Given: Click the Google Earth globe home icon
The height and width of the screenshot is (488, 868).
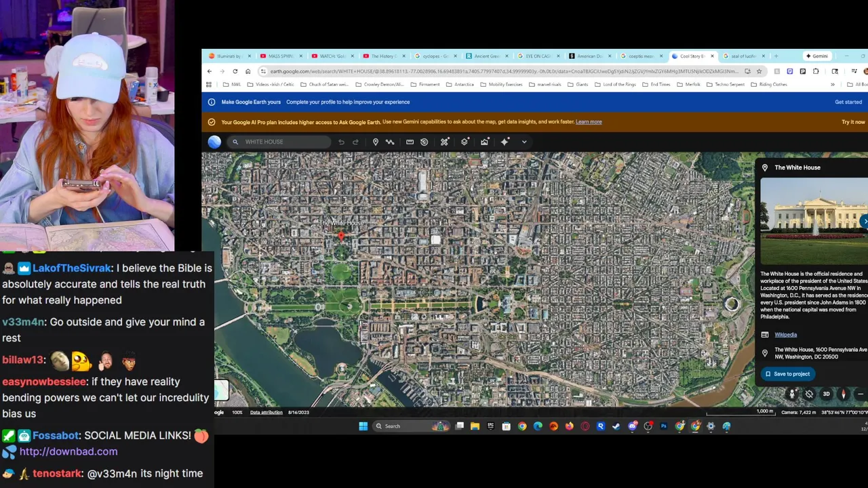Looking at the screenshot, I should 214,142.
